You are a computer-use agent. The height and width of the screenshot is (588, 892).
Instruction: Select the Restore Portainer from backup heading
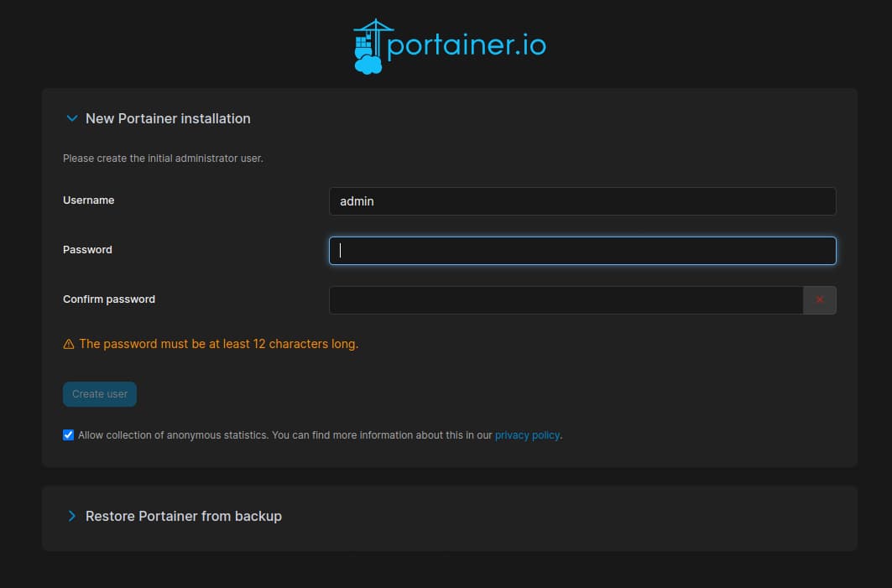tap(184, 516)
